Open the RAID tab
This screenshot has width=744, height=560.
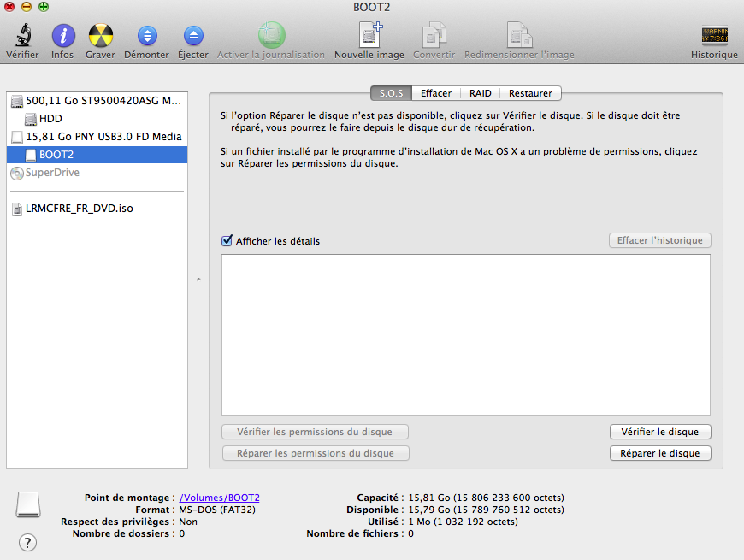[x=480, y=93]
